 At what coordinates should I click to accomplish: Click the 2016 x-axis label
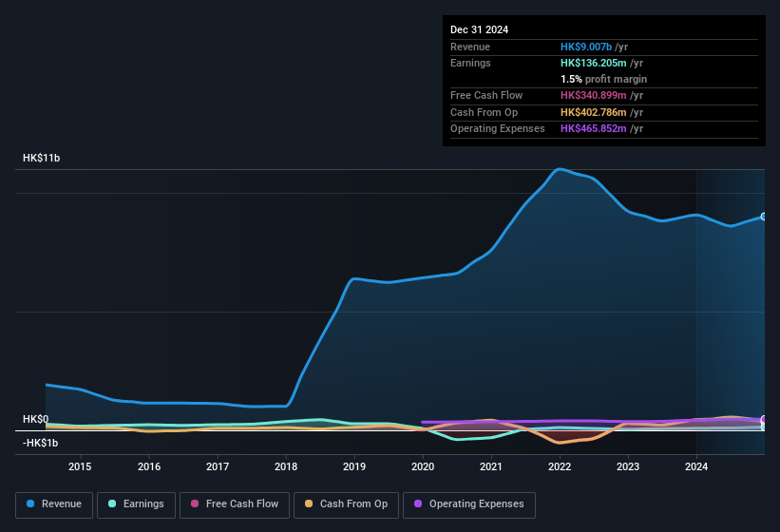click(x=149, y=466)
